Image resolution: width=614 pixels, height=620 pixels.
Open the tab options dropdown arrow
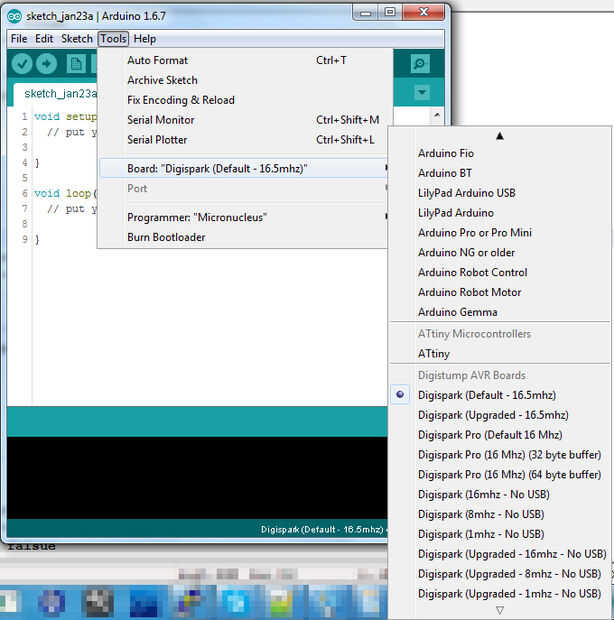[422, 93]
